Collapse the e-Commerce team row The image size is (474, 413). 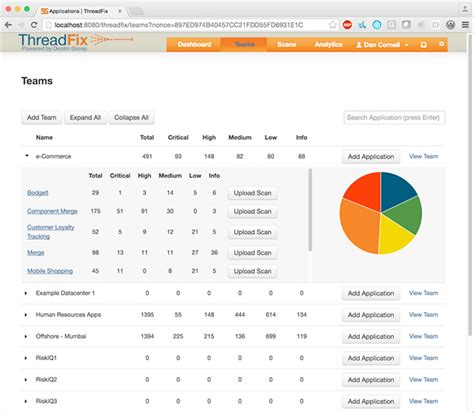[27, 156]
